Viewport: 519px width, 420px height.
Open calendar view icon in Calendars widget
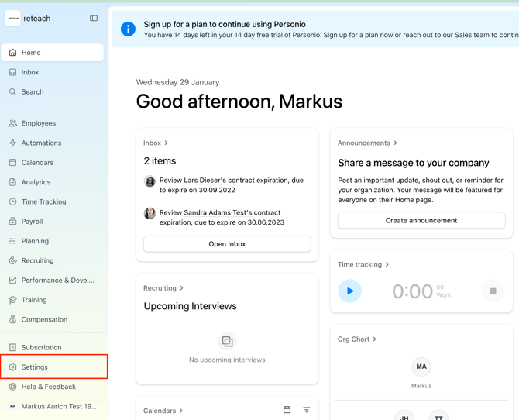tap(287, 410)
